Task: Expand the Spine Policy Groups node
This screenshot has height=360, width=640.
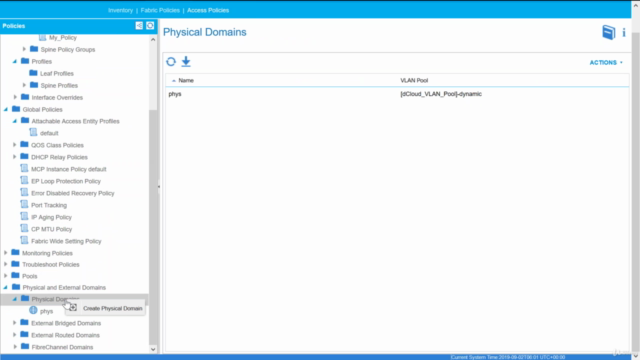Action: point(24,49)
